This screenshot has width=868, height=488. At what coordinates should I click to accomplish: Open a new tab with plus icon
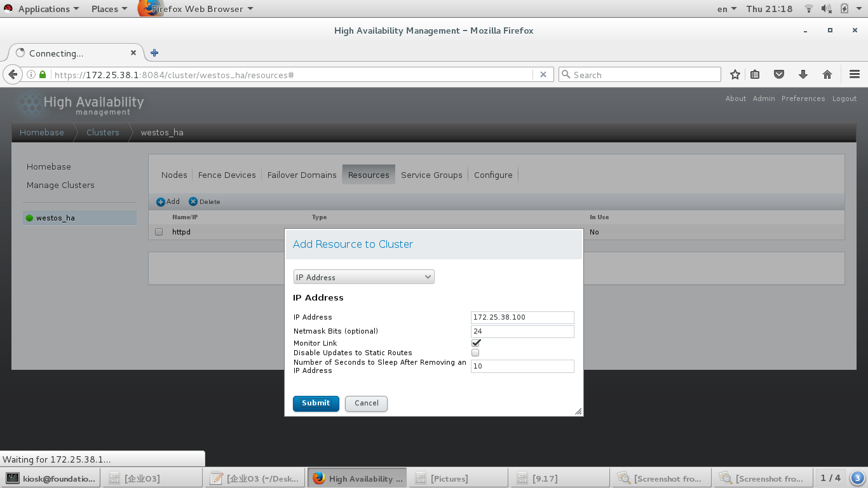(x=154, y=53)
